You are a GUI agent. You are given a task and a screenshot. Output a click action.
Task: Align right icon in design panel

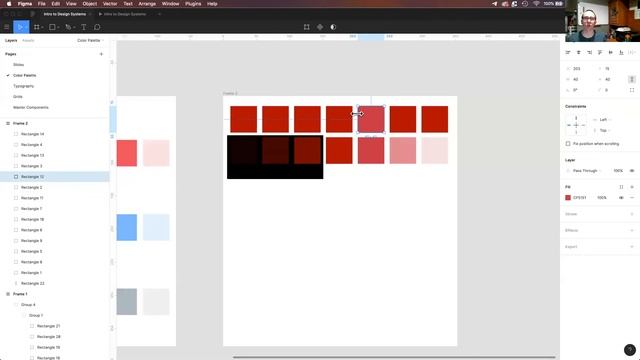point(589,52)
